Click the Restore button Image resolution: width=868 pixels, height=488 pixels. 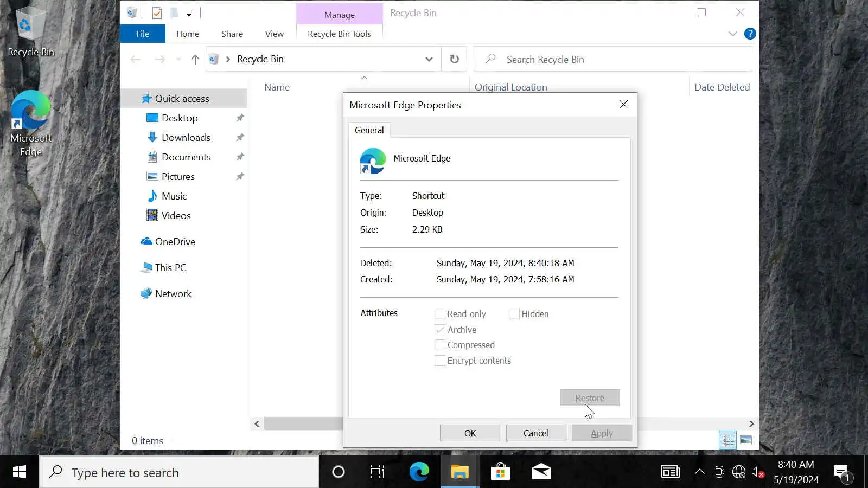(x=590, y=398)
